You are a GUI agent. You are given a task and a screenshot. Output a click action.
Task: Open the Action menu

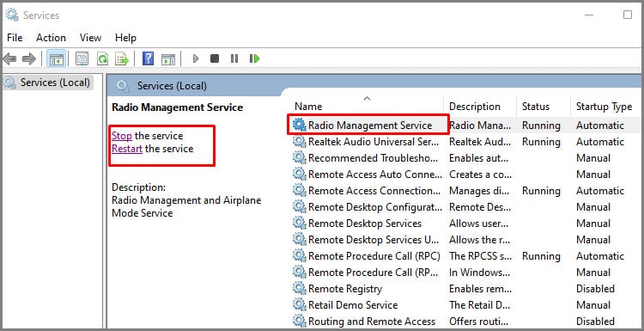click(51, 38)
